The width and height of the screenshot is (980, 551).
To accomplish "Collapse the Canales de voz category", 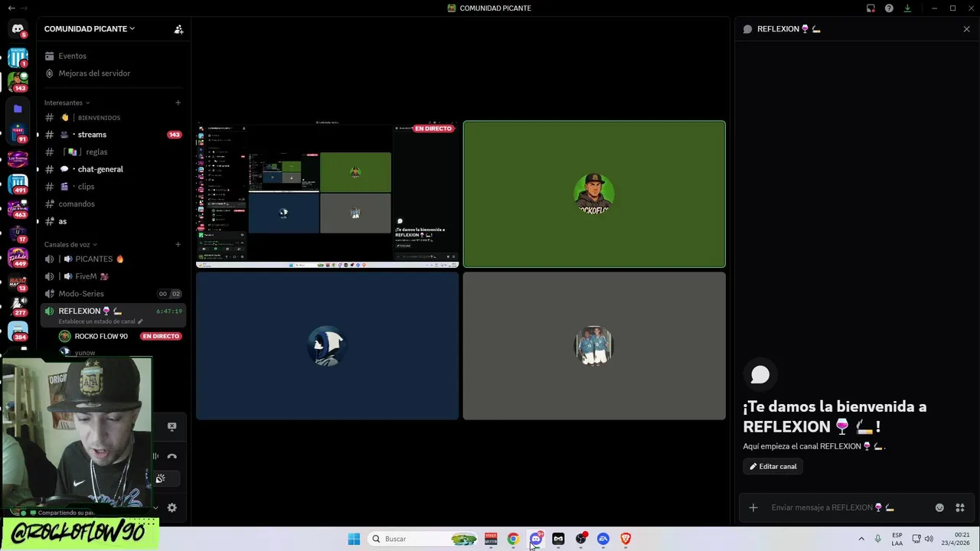I will 70,245.
